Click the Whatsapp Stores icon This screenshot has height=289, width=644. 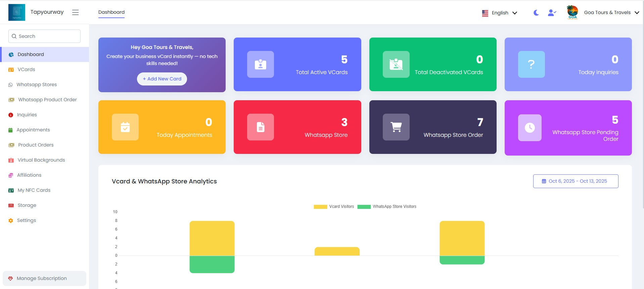click(10, 85)
